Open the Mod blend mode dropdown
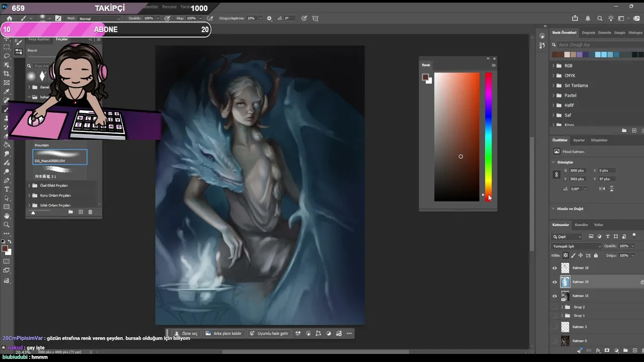The image size is (644, 362). coord(100,19)
